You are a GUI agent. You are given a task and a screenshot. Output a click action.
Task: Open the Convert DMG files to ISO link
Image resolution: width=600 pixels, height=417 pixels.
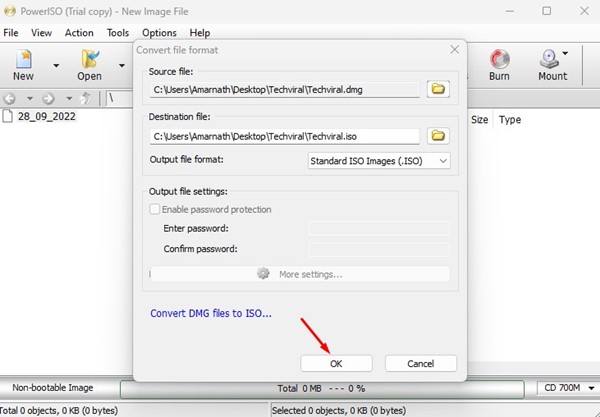(211, 313)
